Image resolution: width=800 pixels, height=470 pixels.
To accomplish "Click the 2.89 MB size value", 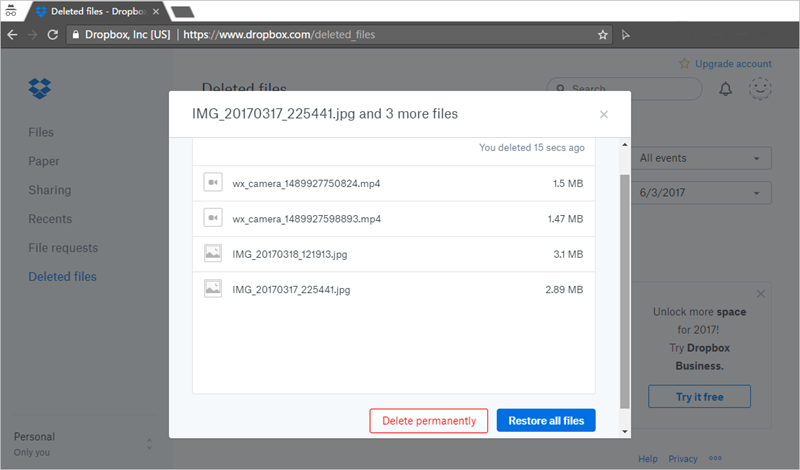I will pyautogui.click(x=564, y=289).
